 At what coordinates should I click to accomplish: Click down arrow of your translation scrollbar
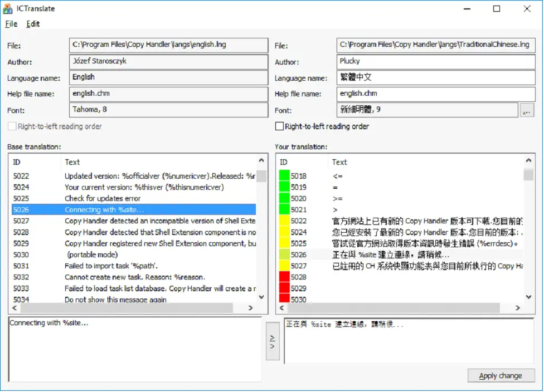(x=528, y=297)
